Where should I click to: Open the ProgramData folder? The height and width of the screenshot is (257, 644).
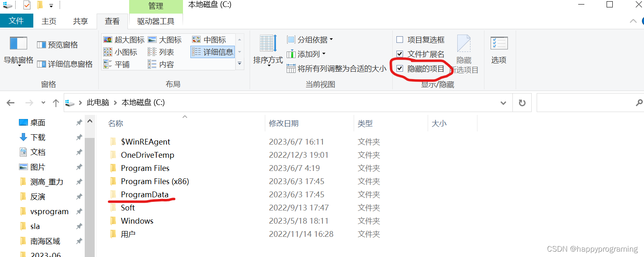point(144,194)
